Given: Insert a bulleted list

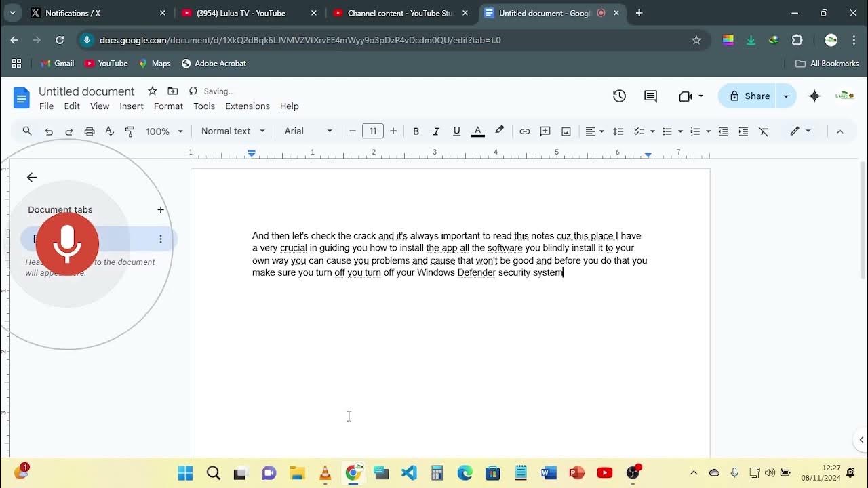Looking at the screenshot, I should [x=667, y=131].
